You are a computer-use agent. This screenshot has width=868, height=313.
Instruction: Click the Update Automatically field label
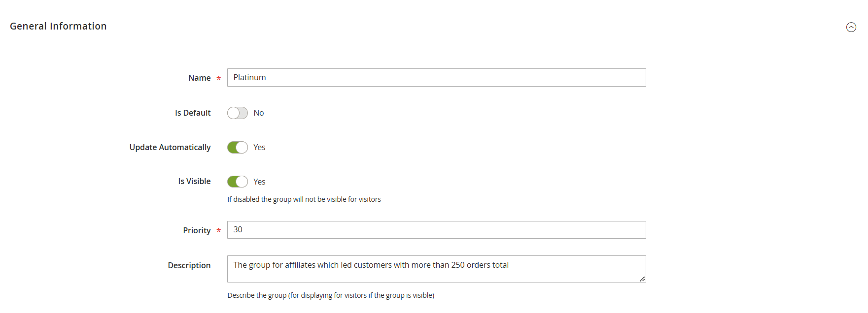coord(170,147)
